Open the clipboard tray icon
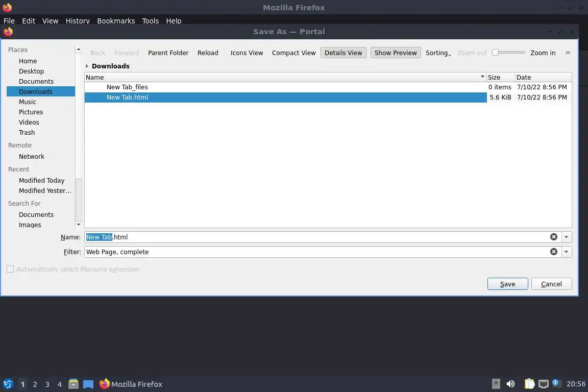 [x=529, y=384]
